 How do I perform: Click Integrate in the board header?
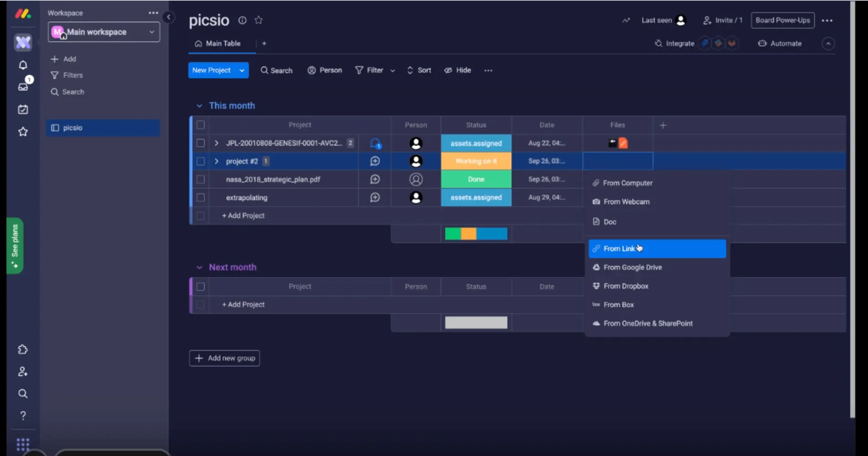point(674,44)
